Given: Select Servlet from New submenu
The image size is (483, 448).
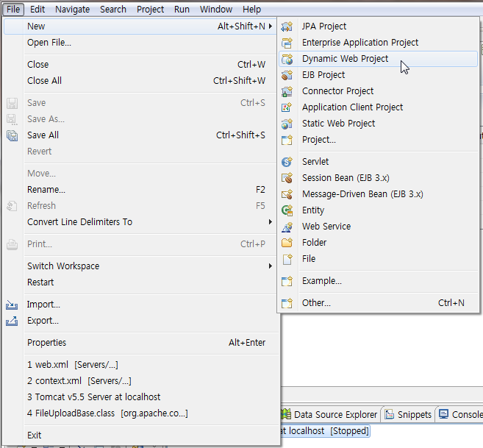Looking at the screenshot, I should [378, 162].
